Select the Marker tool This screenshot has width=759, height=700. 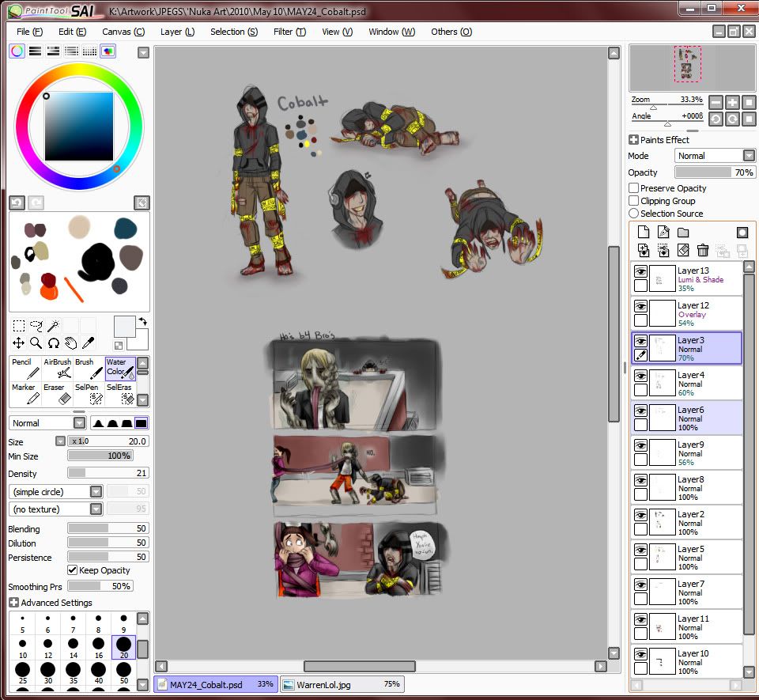click(24, 394)
